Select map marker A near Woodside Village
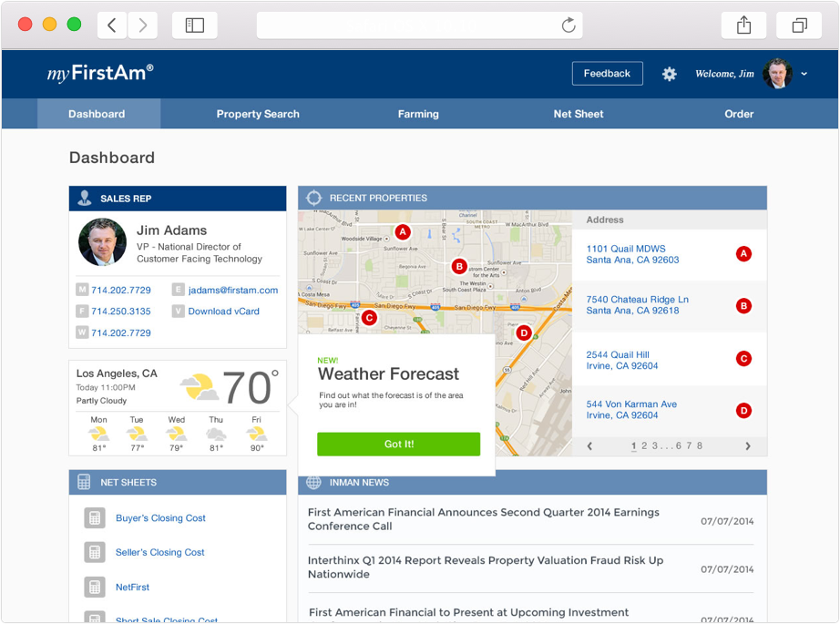The height and width of the screenshot is (624, 840). point(403,233)
